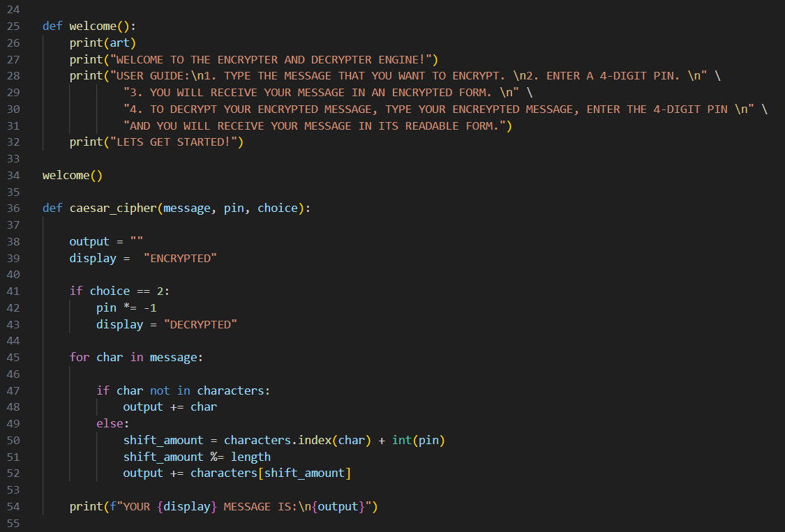785x532 pixels.
Task: Place cursor on caesar_cipher function name
Action: (113, 208)
